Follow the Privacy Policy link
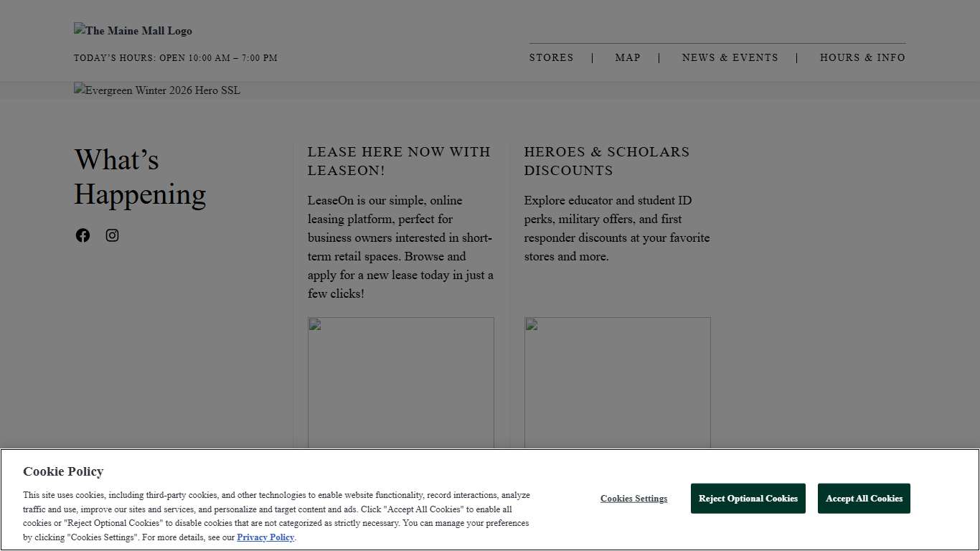 click(x=265, y=537)
